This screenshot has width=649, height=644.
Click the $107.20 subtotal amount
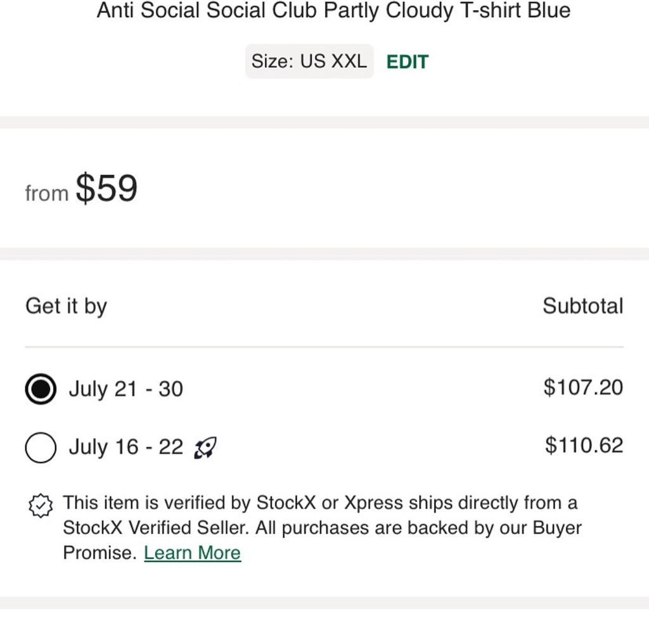582,387
